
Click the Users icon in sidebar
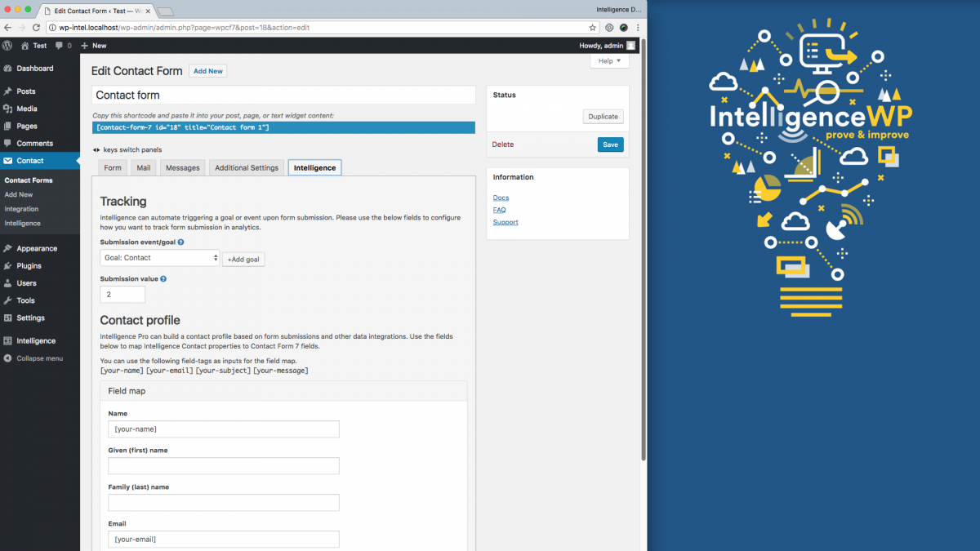7,283
